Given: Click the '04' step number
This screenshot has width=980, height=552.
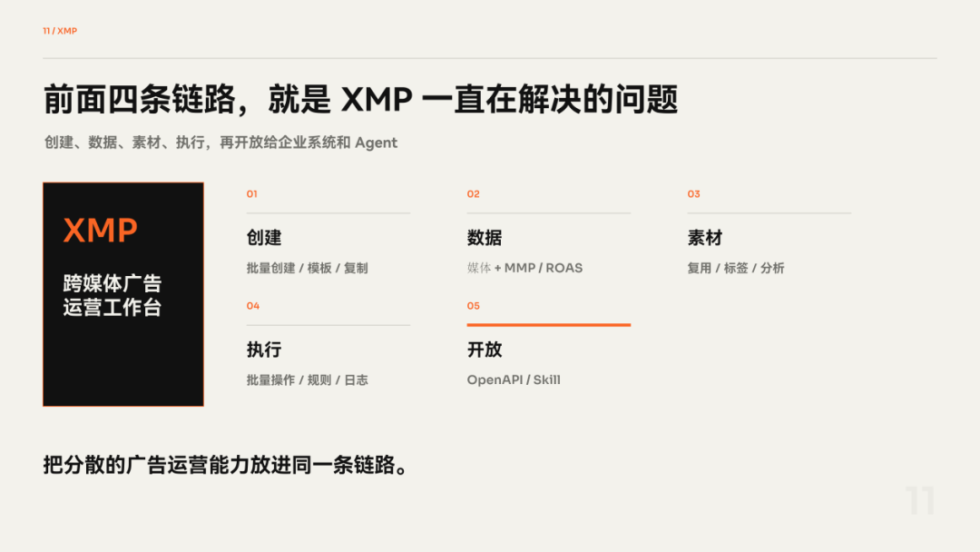Looking at the screenshot, I should click(252, 306).
